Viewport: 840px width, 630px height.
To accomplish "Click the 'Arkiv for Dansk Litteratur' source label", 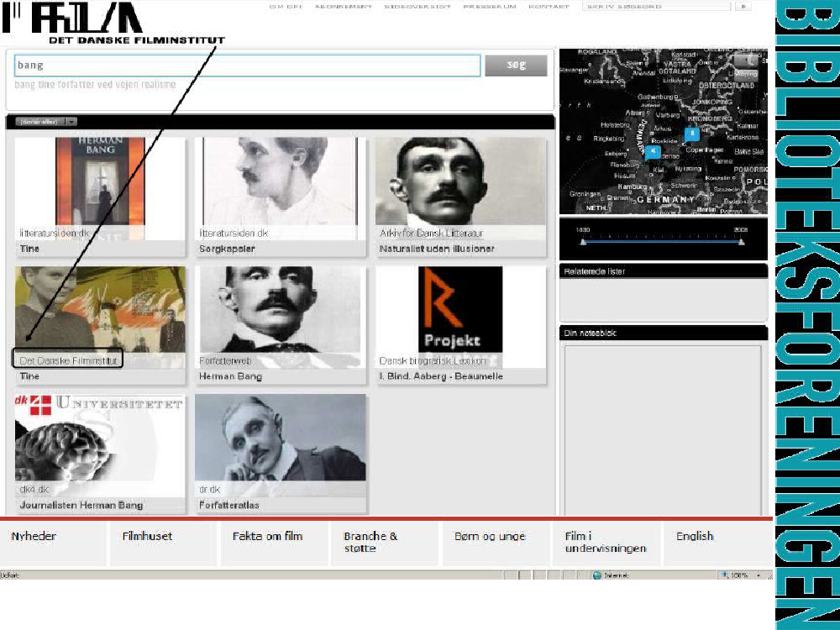I will (x=431, y=233).
